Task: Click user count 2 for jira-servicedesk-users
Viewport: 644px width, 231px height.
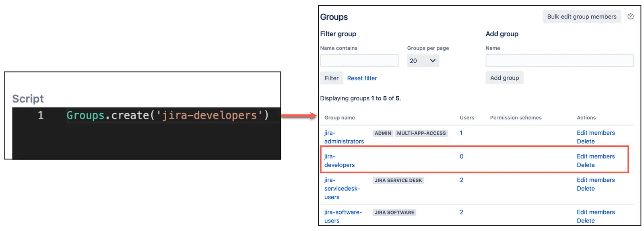Action: coord(462,180)
